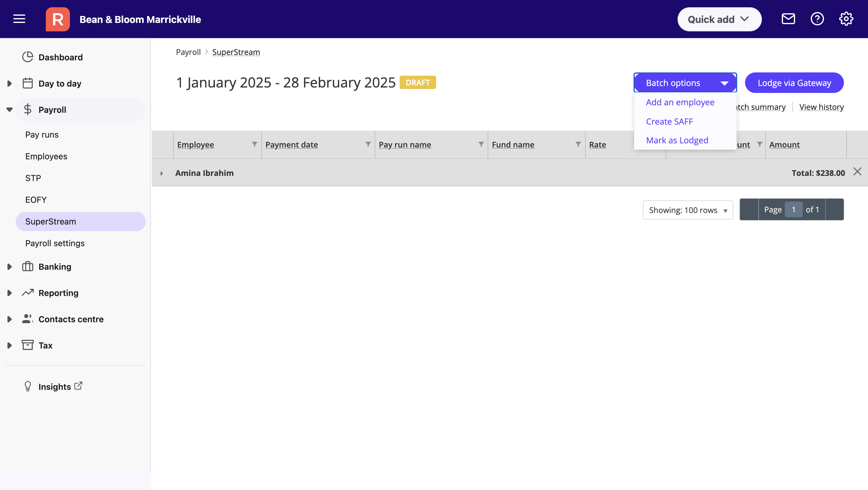Select Mark as Lodged option
Screen dimensions: 868x490
pos(677,140)
